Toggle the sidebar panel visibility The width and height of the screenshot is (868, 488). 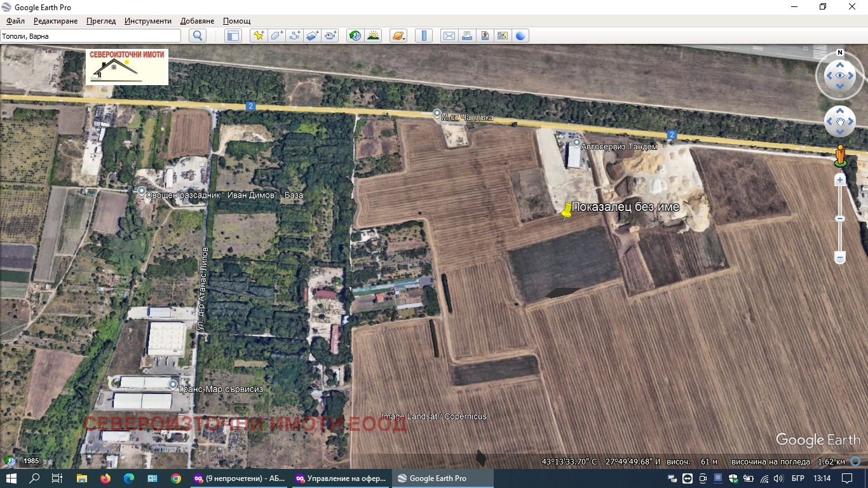(233, 36)
